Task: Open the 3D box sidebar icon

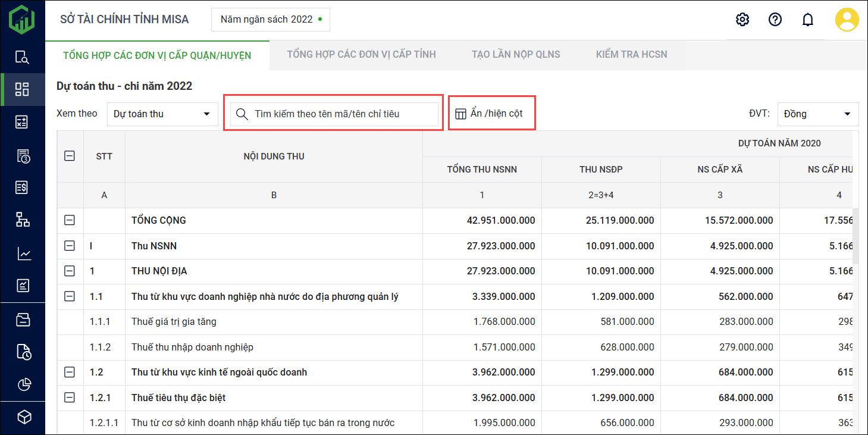Action: pyautogui.click(x=23, y=417)
